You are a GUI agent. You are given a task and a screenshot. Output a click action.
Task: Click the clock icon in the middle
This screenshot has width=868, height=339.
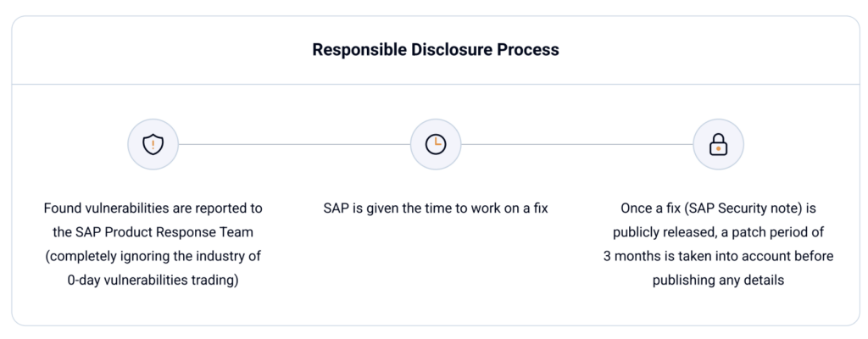[435, 144]
